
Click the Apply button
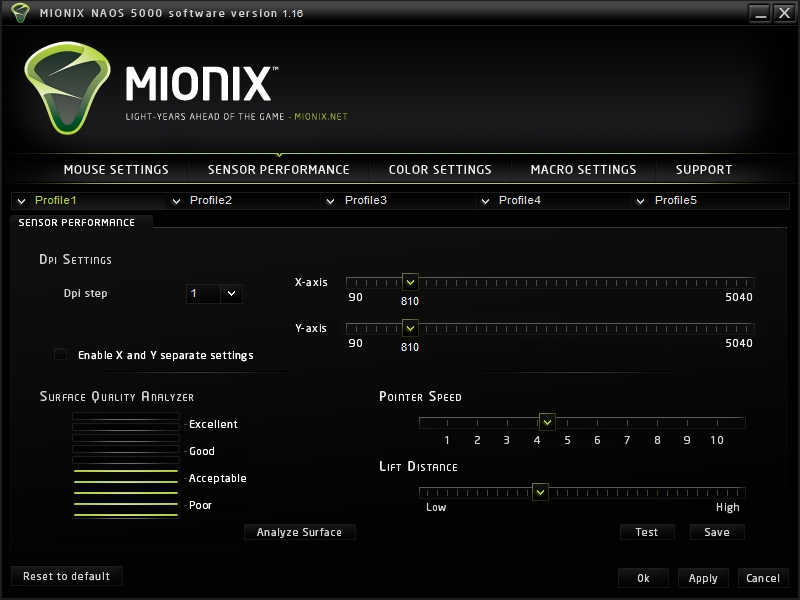(703, 578)
